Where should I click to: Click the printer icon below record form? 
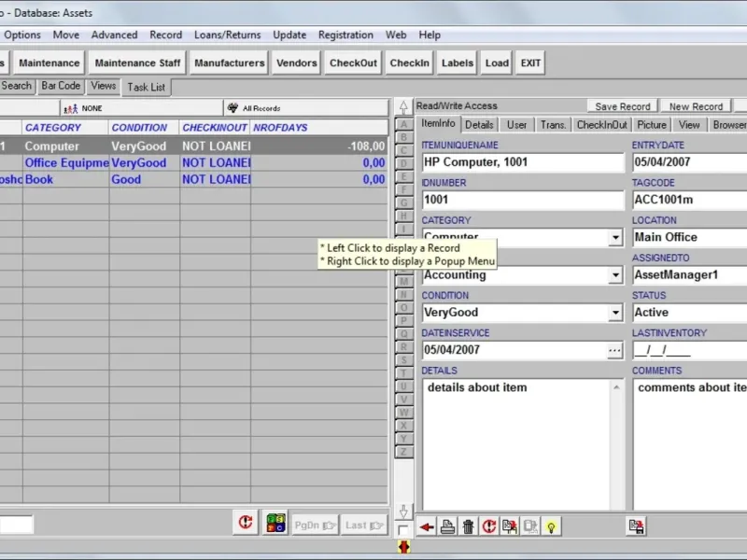447,527
